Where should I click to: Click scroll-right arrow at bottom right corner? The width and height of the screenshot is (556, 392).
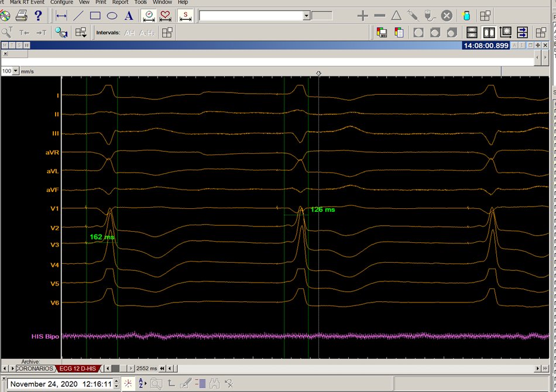[x=538, y=369]
